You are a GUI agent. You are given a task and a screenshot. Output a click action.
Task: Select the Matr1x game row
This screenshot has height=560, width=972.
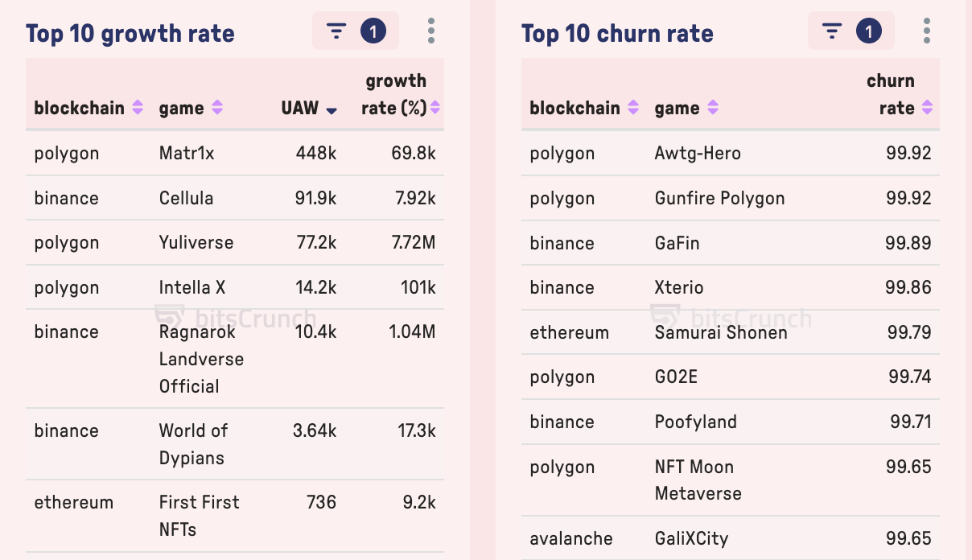(187, 153)
